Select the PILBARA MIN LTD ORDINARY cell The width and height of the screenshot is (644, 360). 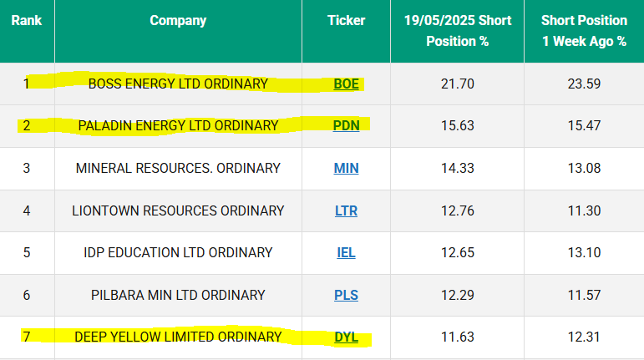(178, 295)
